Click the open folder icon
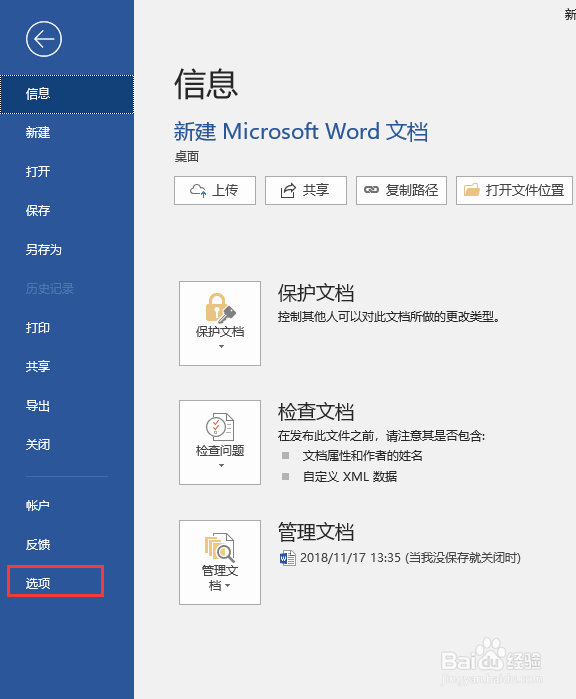Image resolution: width=576 pixels, height=699 pixels. (x=472, y=190)
